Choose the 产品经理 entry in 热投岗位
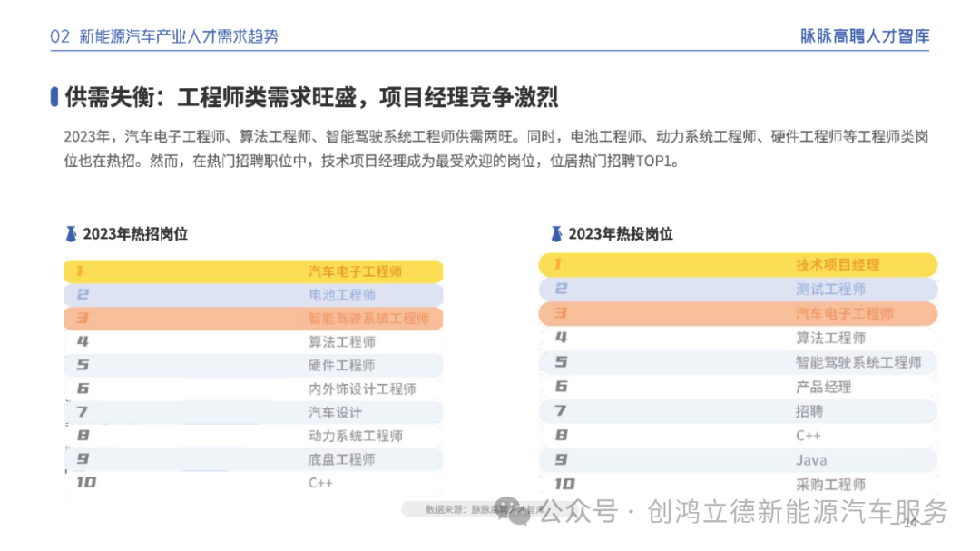 pos(823,387)
